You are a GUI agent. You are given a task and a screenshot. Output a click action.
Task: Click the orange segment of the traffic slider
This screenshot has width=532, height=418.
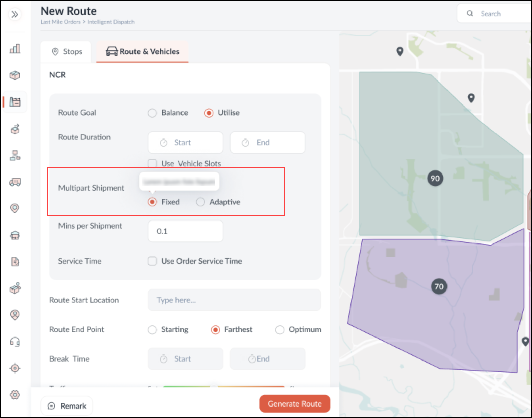[x=251, y=386]
